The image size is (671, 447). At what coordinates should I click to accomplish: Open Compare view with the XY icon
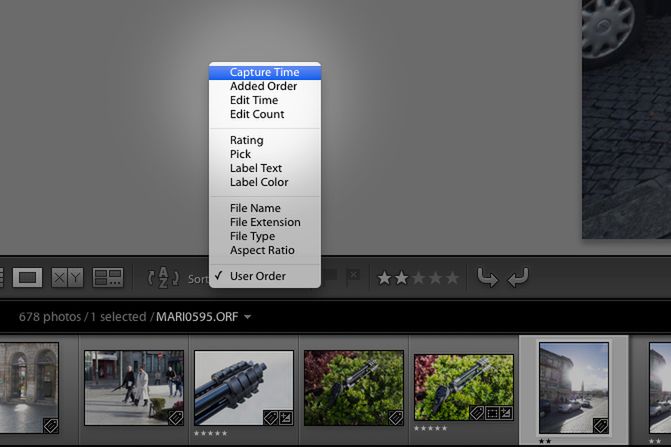tap(67, 278)
